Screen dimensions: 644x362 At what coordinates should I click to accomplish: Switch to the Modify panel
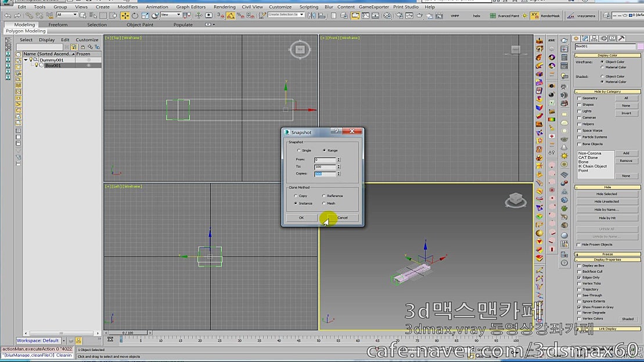tap(585, 38)
